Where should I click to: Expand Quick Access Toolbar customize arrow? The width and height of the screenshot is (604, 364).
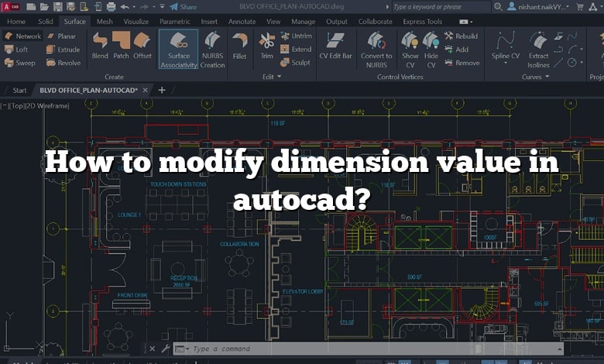[x=162, y=7]
